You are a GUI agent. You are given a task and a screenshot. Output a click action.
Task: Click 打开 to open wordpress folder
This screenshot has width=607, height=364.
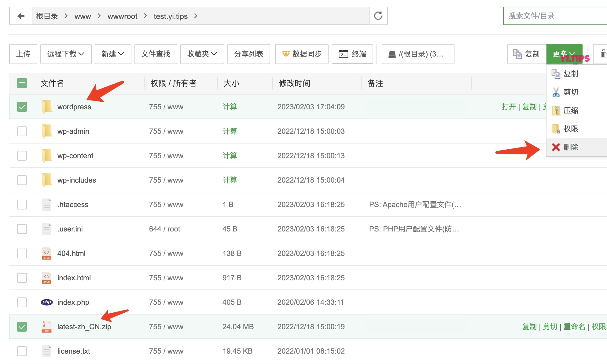508,107
